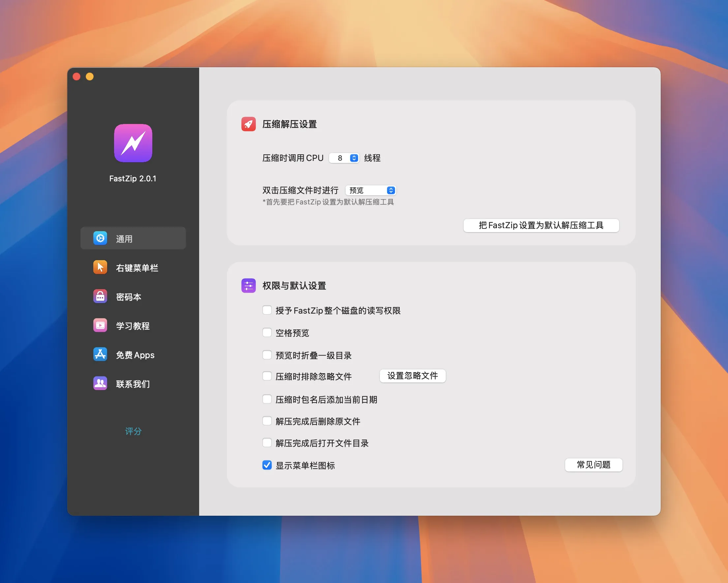Open the CPU 线程 number dropdown
Screen dimensions: 728x583
353,158
